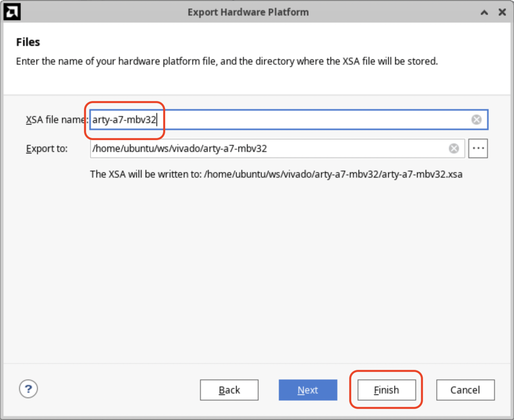Focus the XSA file name input
This screenshot has width=514, height=420.
289,120
